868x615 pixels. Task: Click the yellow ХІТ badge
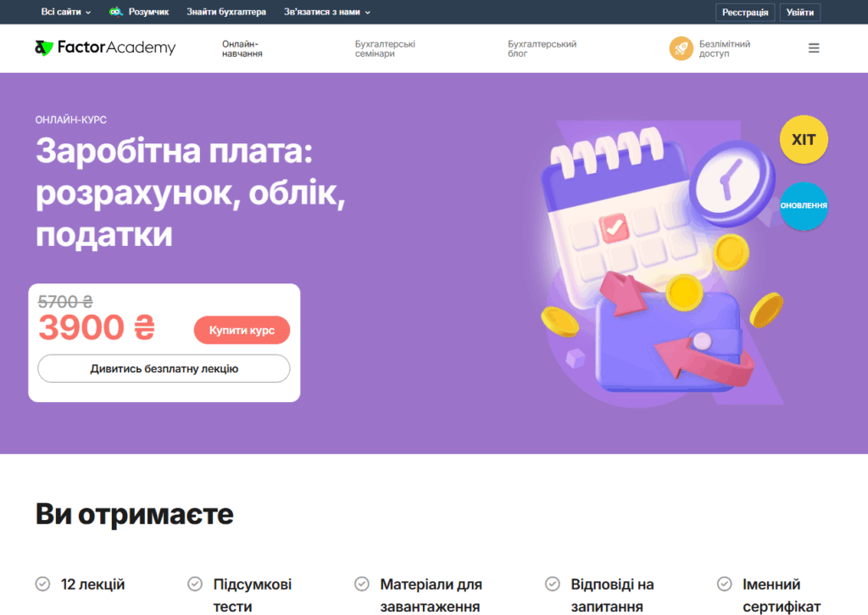coord(804,139)
